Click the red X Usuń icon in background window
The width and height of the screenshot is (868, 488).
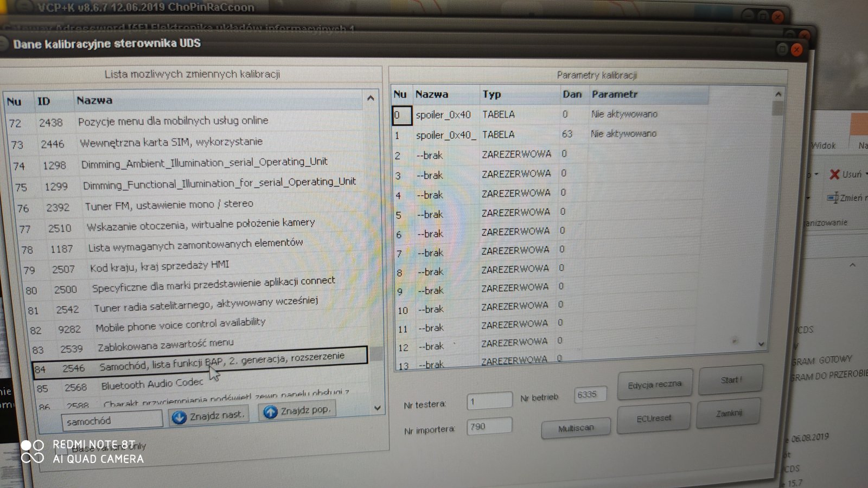pos(834,174)
